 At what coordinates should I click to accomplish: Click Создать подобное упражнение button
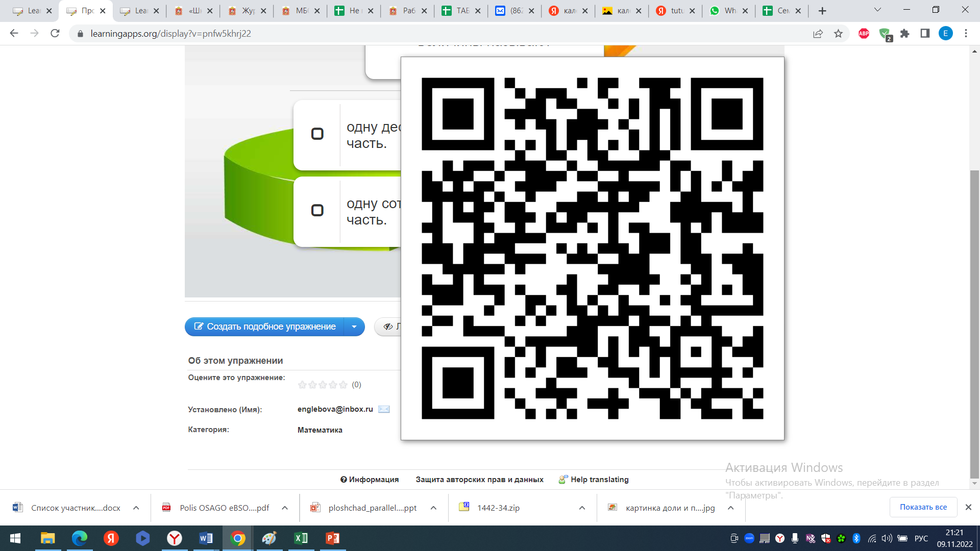pos(265,327)
